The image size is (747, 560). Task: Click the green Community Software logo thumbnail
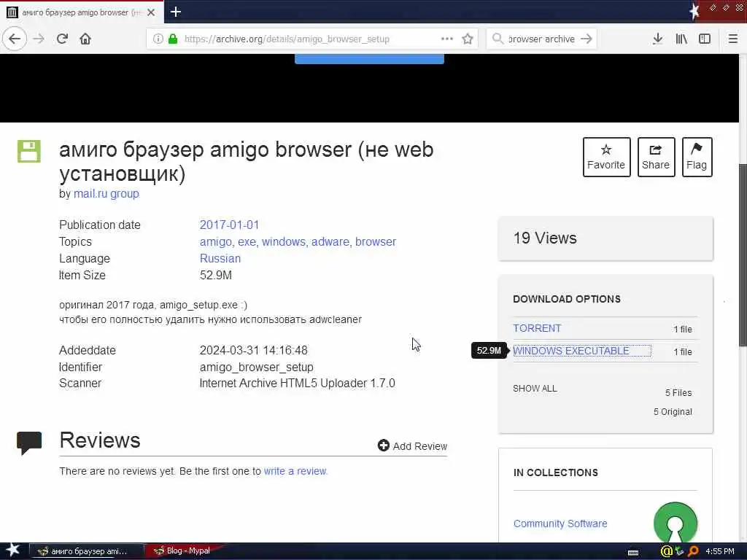coord(675,522)
